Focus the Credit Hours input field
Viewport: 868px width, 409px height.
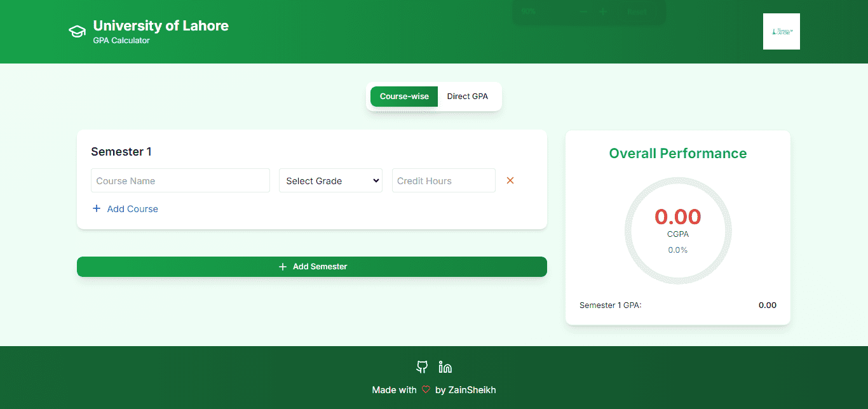pyautogui.click(x=444, y=180)
